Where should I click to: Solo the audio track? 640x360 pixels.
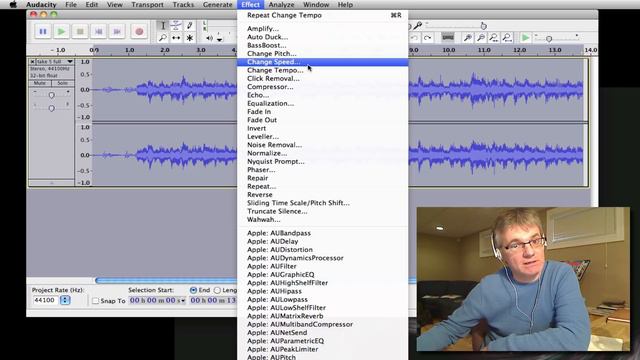click(x=62, y=83)
